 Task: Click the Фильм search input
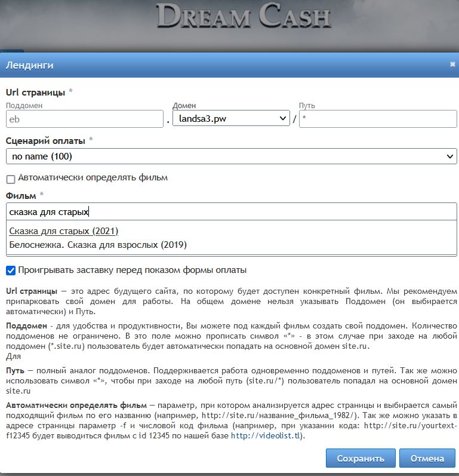pos(231,212)
